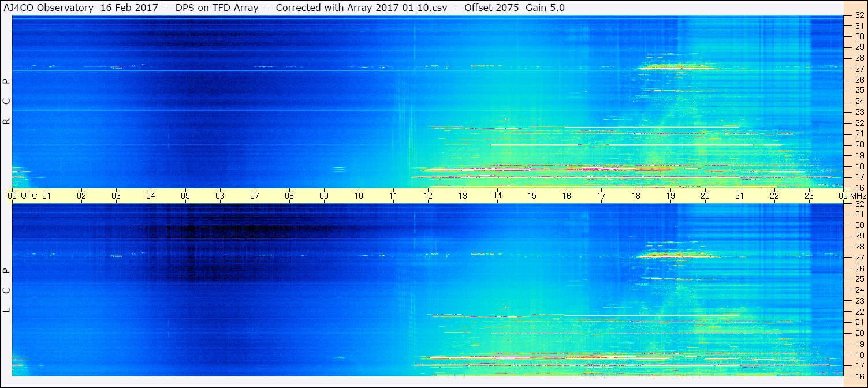
Task: Click the 20 MHz label on LCP frequency scale
Action: [859, 333]
